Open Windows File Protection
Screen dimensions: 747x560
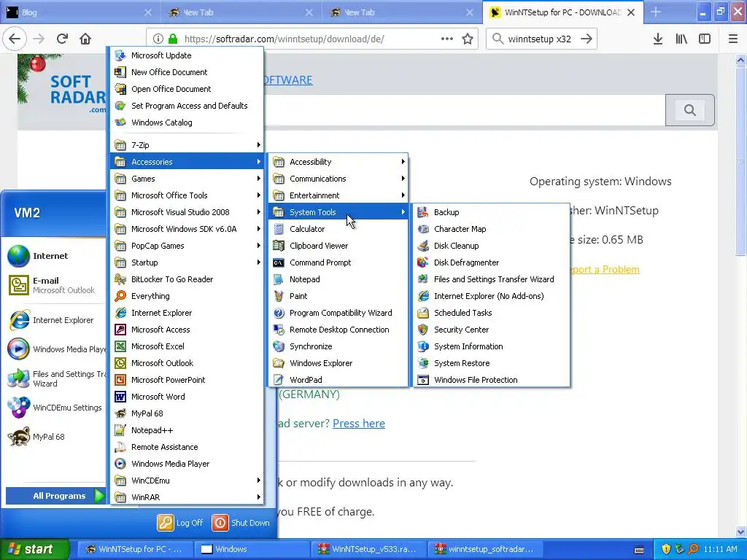491,379
